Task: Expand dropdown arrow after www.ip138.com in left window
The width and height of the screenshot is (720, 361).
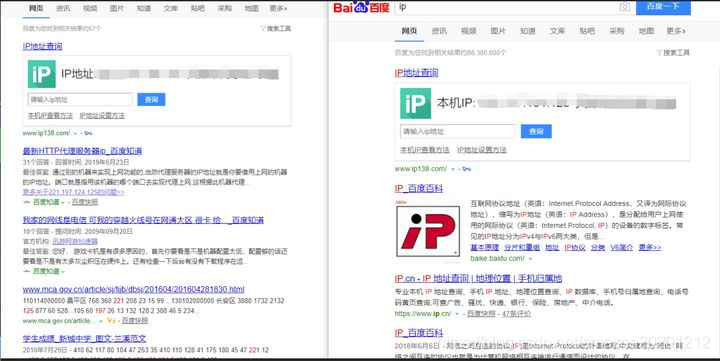Action: [x=75, y=133]
